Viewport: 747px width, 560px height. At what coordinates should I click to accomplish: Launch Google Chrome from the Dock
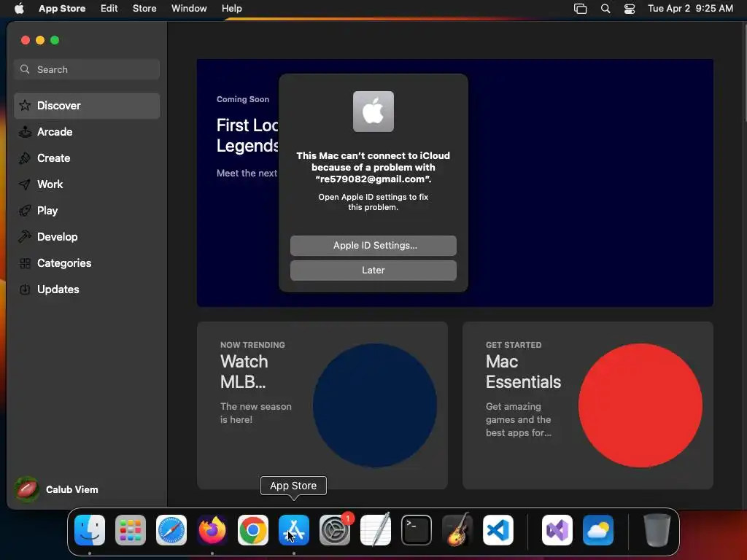(x=253, y=530)
